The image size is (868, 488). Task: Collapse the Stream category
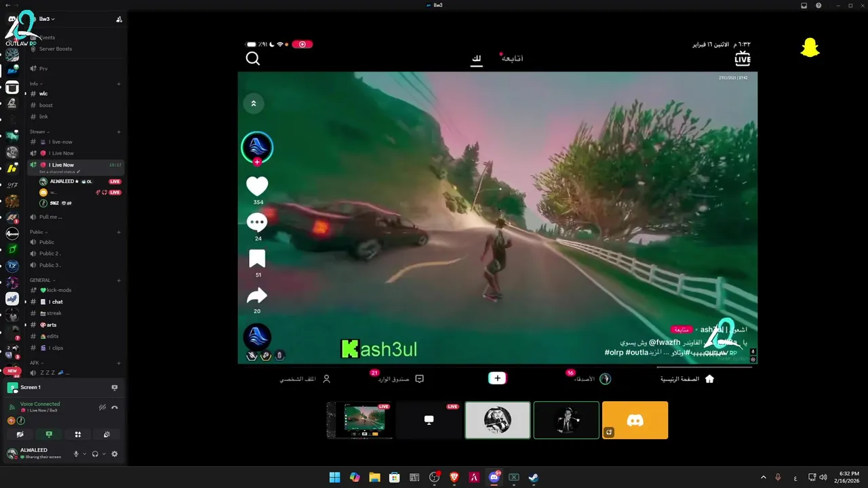pyautogui.click(x=39, y=132)
